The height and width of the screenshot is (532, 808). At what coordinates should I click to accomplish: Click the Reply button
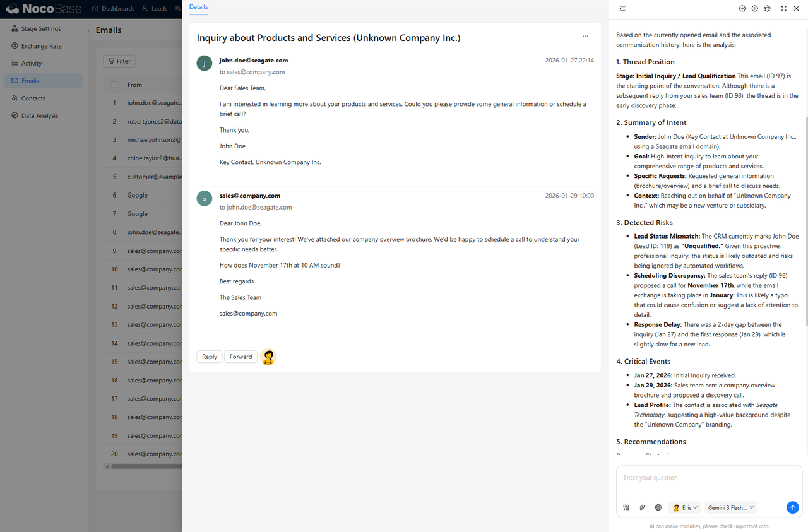pos(210,357)
